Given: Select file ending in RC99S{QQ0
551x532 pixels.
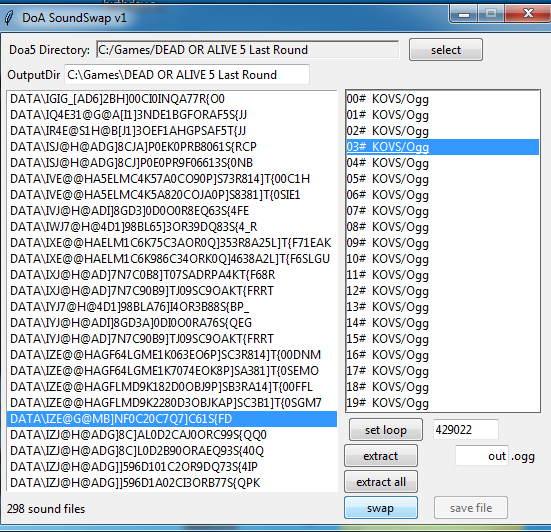Looking at the screenshot, I should point(172,435).
